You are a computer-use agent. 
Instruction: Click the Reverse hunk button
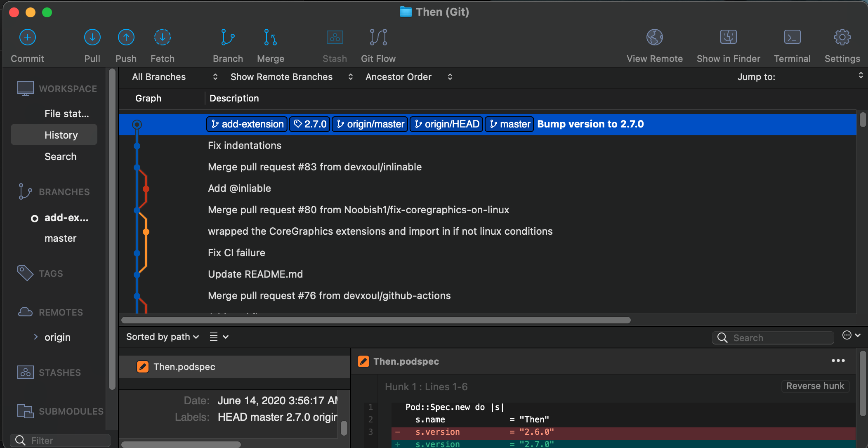coord(815,386)
